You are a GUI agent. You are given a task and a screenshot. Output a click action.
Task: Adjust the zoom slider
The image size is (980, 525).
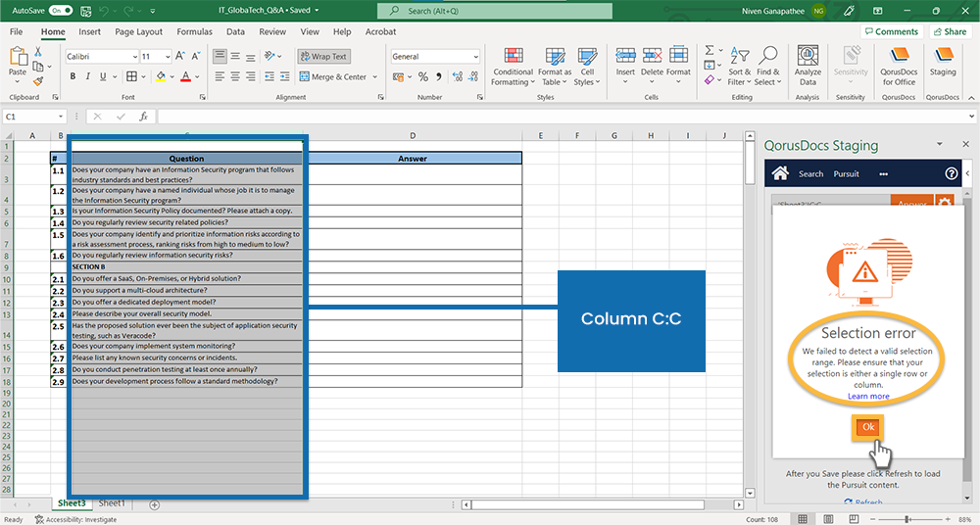(x=906, y=519)
